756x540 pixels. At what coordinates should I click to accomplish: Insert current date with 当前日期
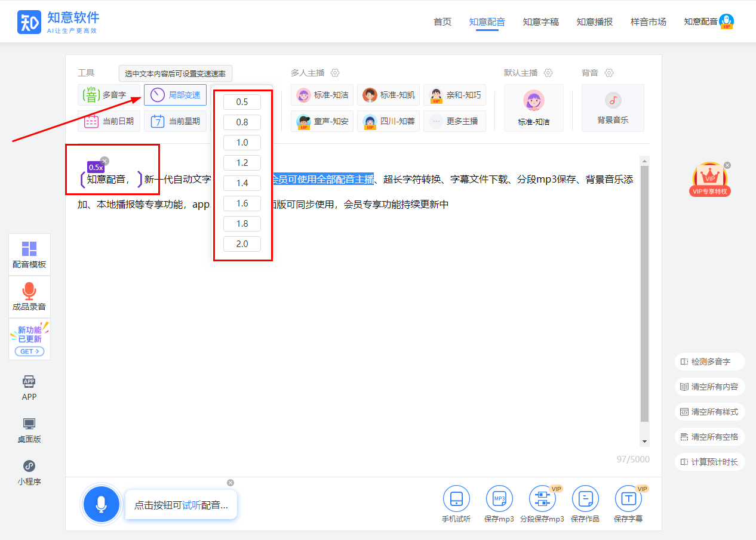pyautogui.click(x=109, y=121)
